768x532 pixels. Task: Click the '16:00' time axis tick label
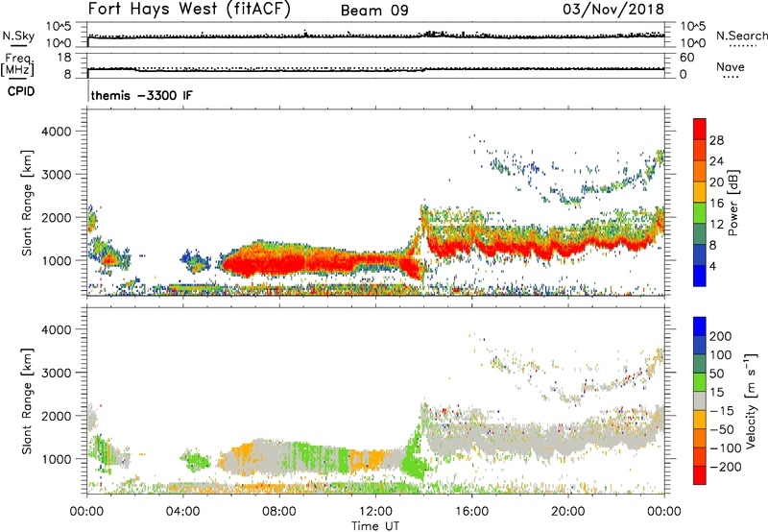pyautogui.click(x=471, y=512)
